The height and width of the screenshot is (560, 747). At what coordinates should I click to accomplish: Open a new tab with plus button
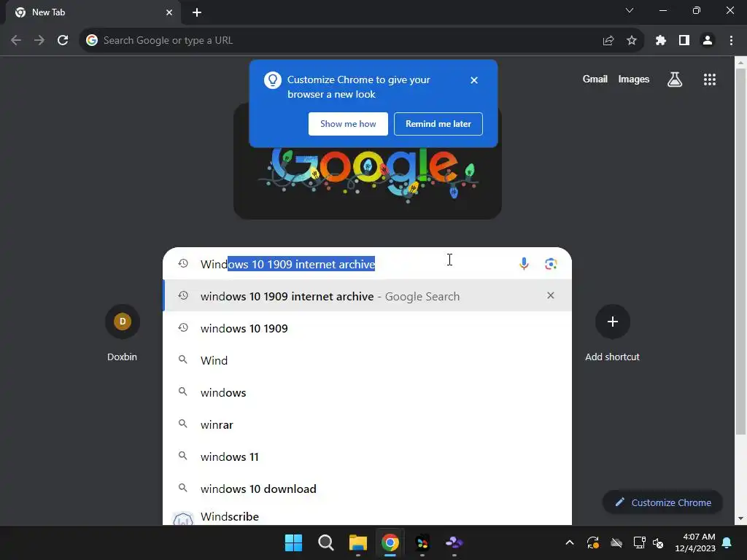(x=197, y=12)
